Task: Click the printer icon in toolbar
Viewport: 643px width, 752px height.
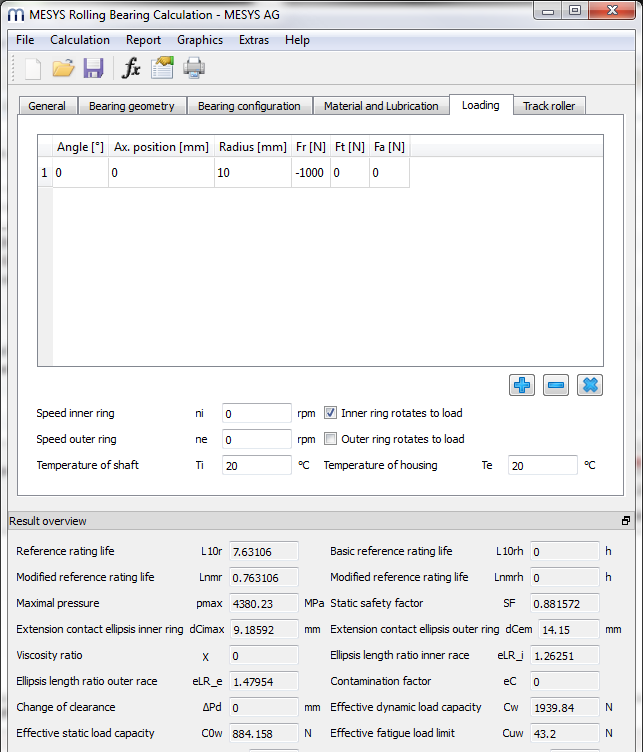Action: 193,68
